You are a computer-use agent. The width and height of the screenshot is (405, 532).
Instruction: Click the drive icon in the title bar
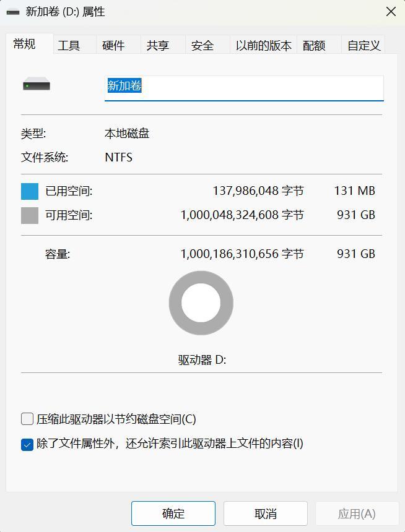point(13,12)
